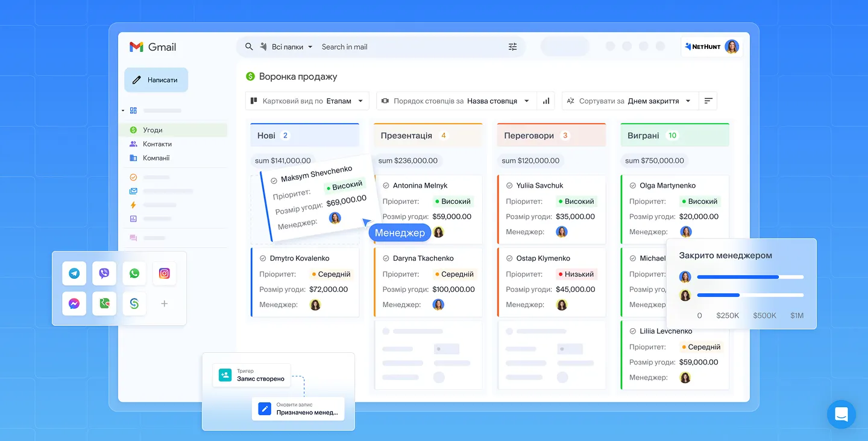Click the Instagram icon

pyautogui.click(x=164, y=273)
